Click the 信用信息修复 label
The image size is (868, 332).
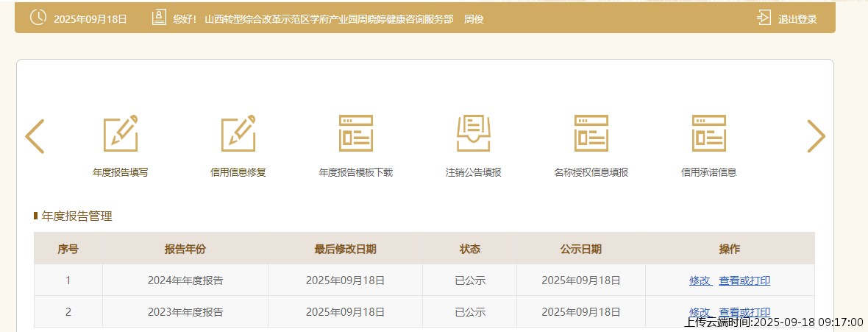pos(238,172)
